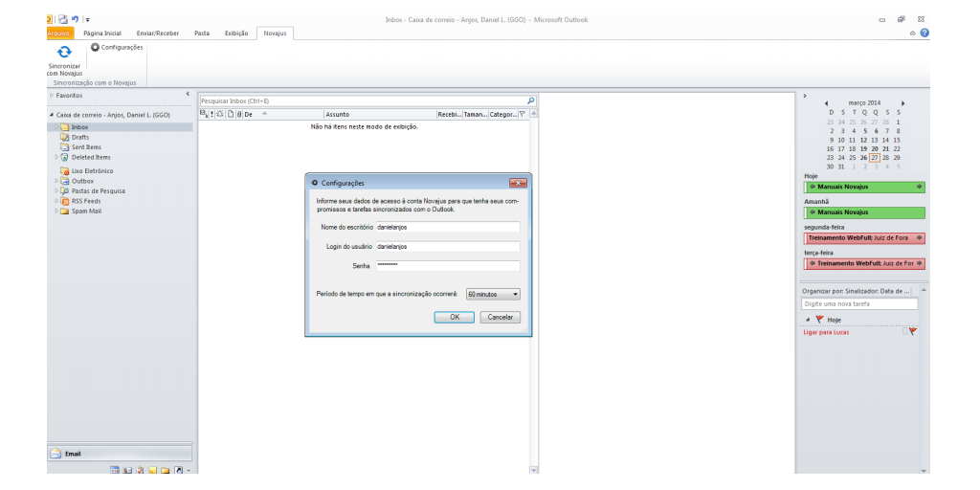
Task: Minimize the ribbon with the caret icon
Action: tap(913, 33)
